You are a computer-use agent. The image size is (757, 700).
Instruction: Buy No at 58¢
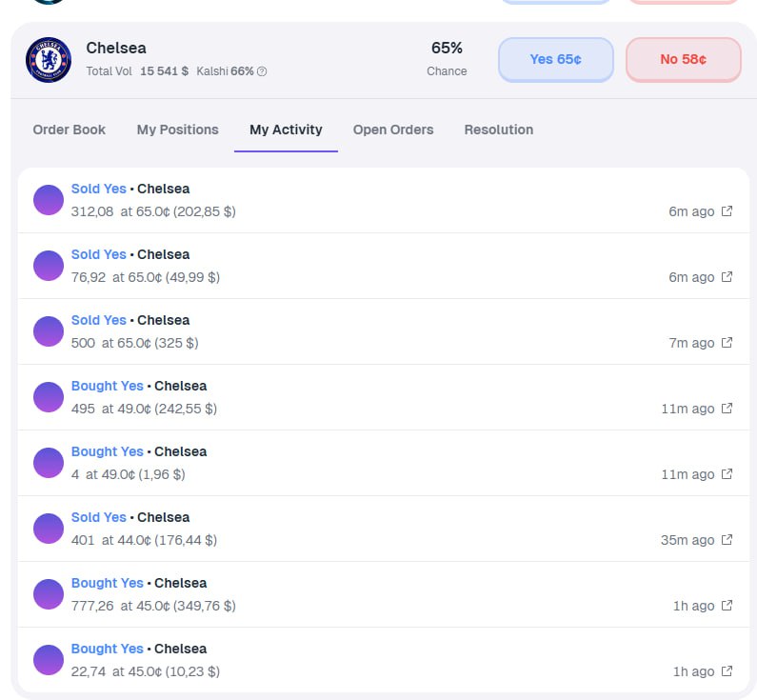683,59
